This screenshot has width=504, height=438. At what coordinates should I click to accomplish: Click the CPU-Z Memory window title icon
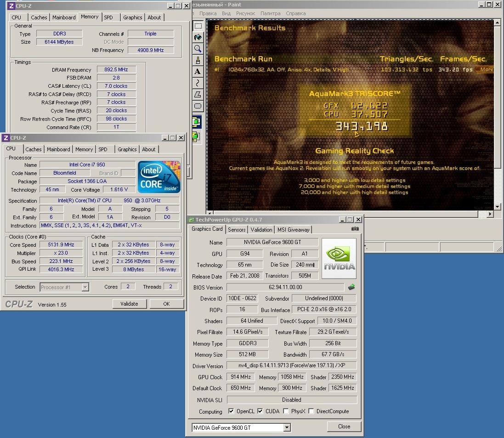[11, 6]
